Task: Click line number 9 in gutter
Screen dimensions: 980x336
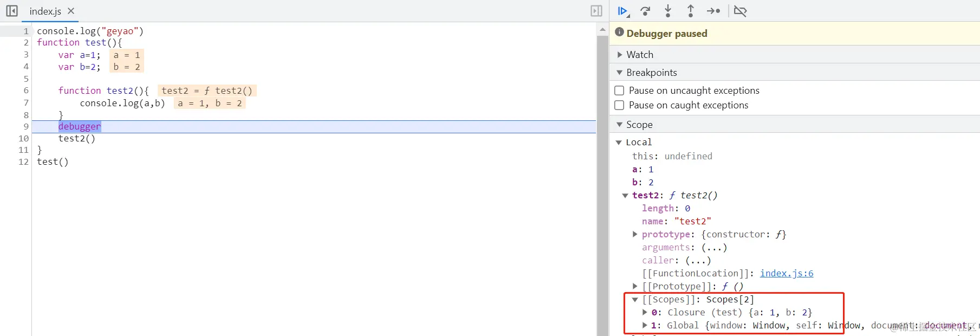Action: pyautogui.click(x=26, y=126)
